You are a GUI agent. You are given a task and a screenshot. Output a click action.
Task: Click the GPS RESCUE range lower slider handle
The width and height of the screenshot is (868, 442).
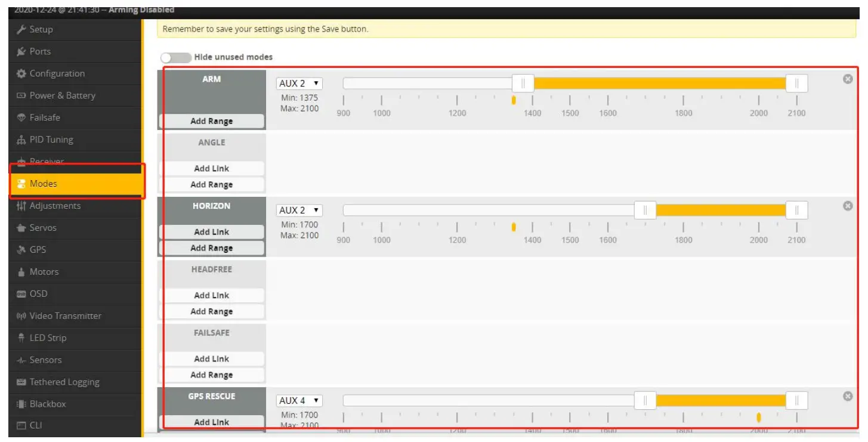click(645, 400)
